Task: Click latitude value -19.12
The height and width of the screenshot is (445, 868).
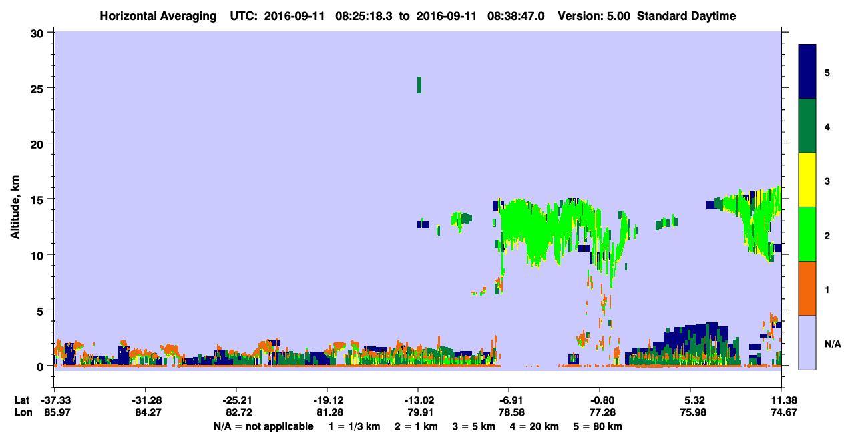Action: [327, 400]
